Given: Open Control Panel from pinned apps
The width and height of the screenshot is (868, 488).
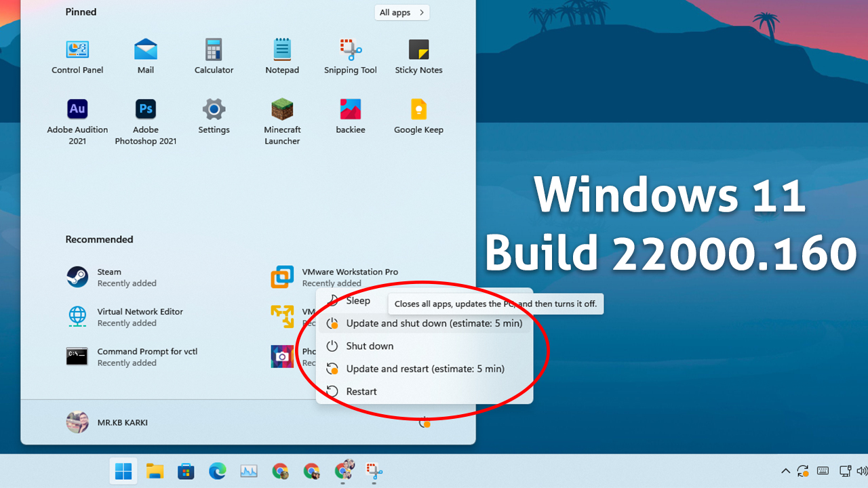Looking at the screenshot, I should pos(77,56).
